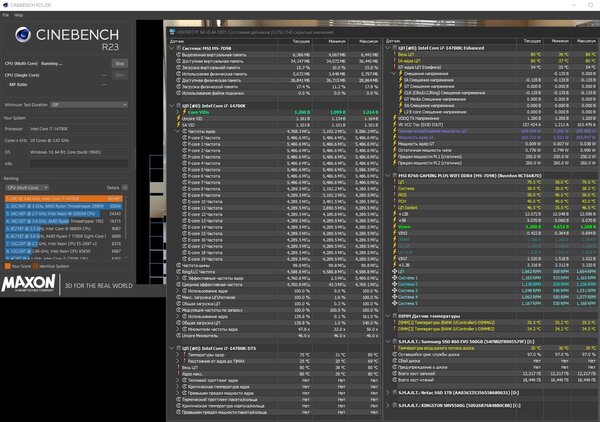Open the Help menu in Cinebench
The image size is (600, 422).
click(x=18, y=15)
